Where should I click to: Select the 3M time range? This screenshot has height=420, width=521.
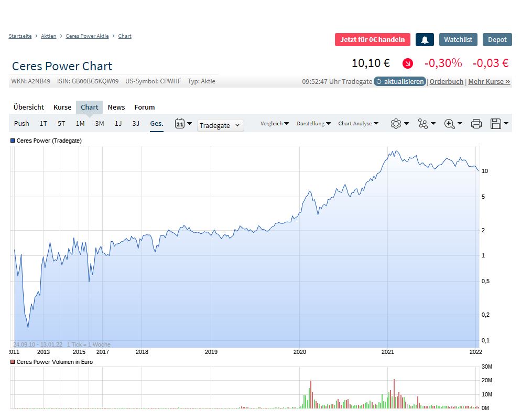point(100,123)
